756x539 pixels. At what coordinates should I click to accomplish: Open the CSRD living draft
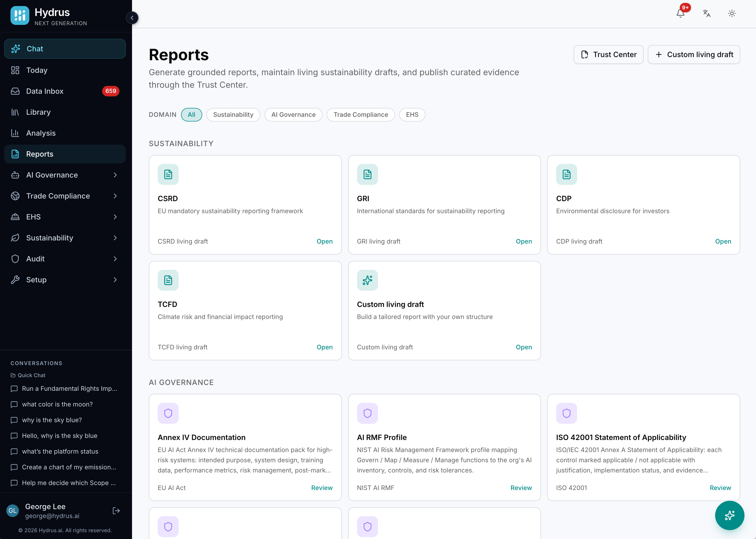pyautogui.click(x=324, y=241)
